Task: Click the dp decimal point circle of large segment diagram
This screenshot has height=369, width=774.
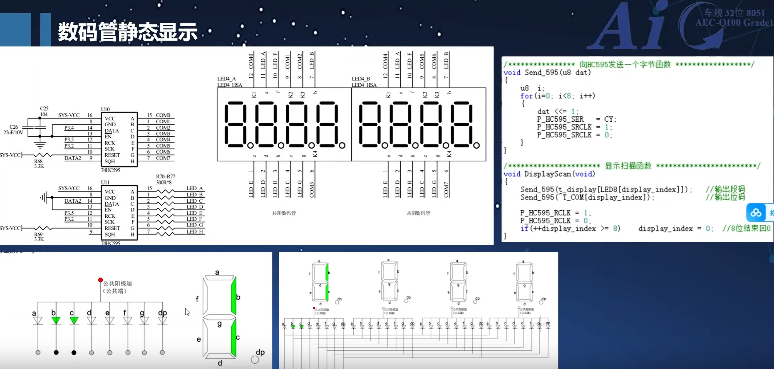Action: tap(255, 359)
